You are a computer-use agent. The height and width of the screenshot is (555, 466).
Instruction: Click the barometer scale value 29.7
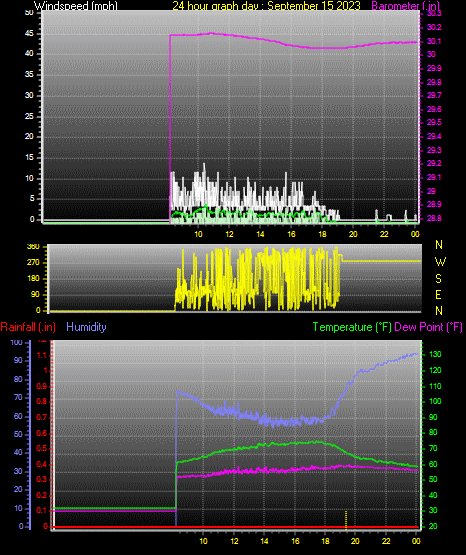coord(434,95)
